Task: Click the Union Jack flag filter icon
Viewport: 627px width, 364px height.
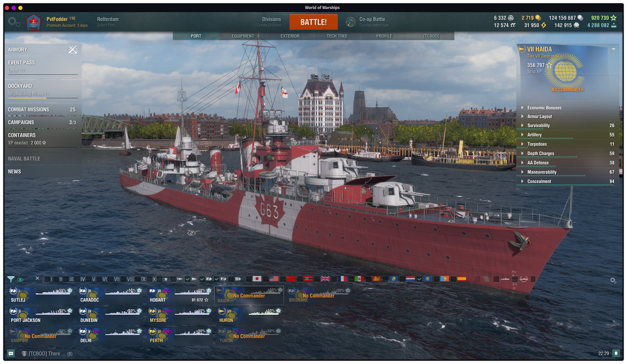Action: [325, 279]
